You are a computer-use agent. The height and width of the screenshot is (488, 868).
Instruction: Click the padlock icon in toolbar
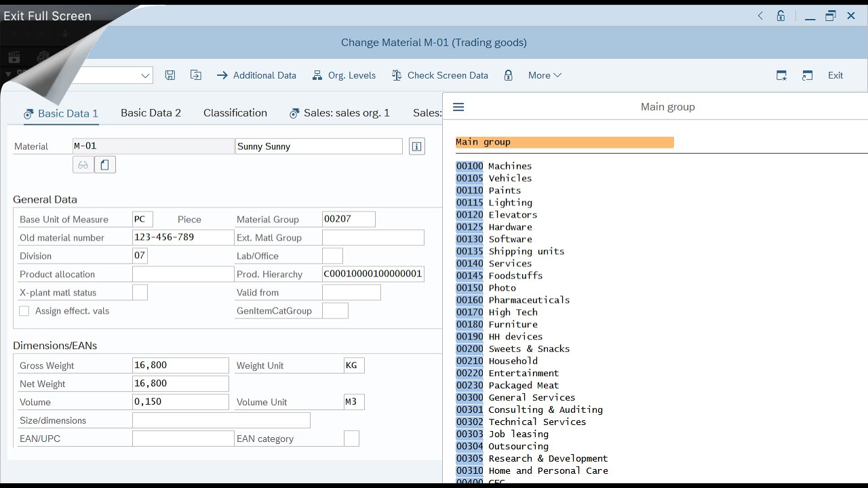click(x=508, y=75)
